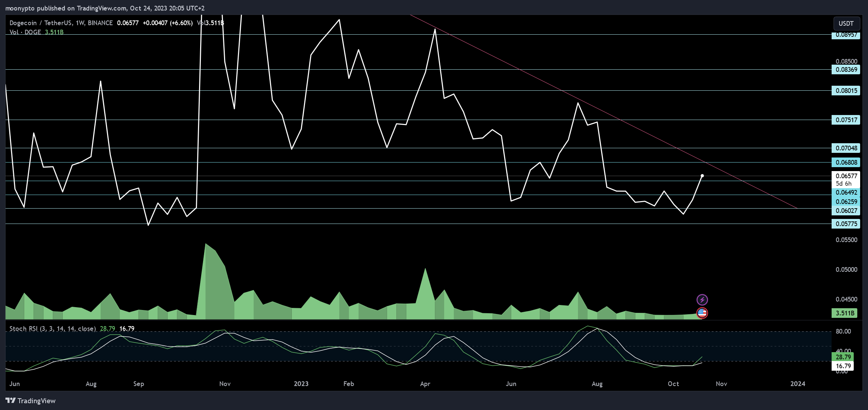Image resolution: width=868 pixels, height=410 pixels.
Task: Click the 0.05500 price scale tick
Action: click(846, 240)
